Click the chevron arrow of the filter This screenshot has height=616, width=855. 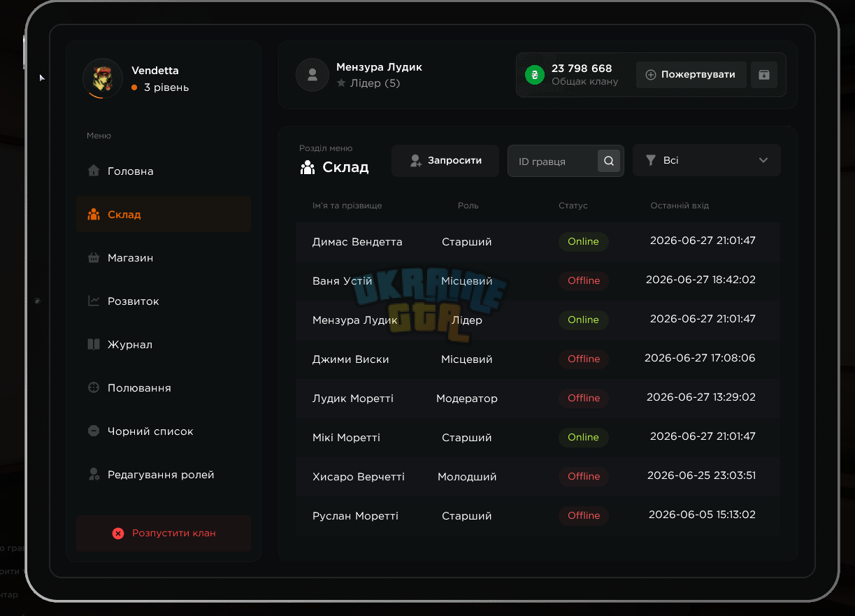[763, 161]
